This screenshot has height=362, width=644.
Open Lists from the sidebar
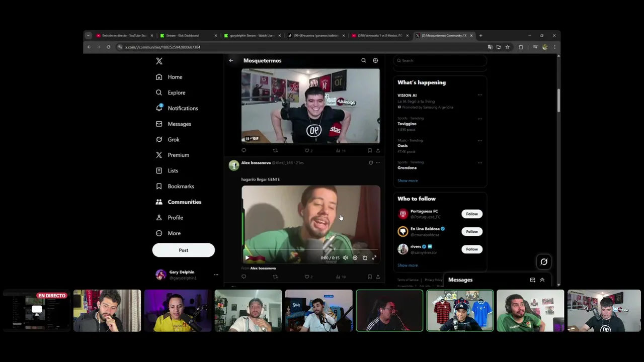click(x=167, y=170)
